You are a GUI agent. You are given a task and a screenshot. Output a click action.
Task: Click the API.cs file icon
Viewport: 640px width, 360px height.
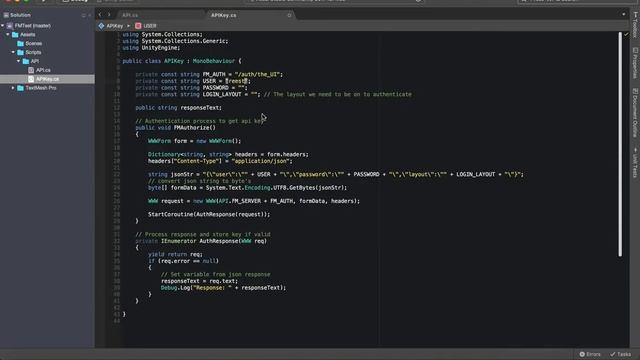[x=31, y=70]
